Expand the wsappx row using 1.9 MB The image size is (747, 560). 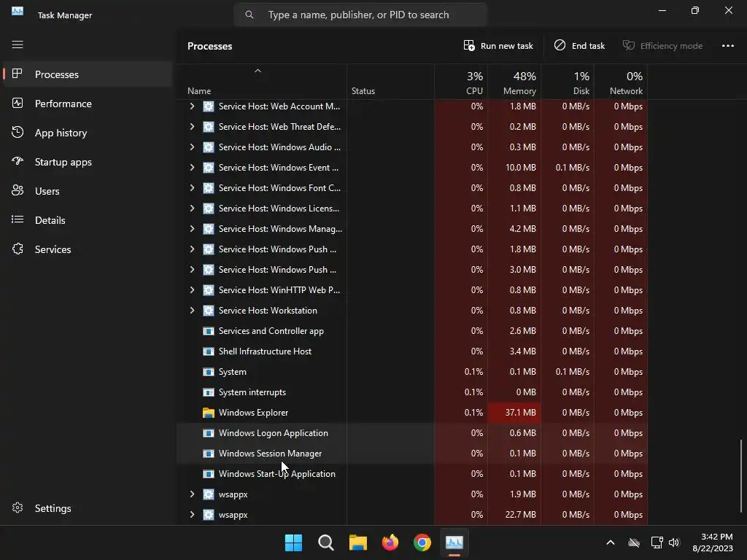[x=192, y=494]
